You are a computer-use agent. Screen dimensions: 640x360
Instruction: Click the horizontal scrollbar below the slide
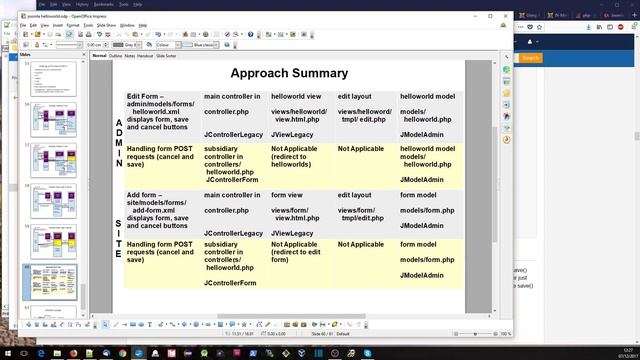pos(291,316)
